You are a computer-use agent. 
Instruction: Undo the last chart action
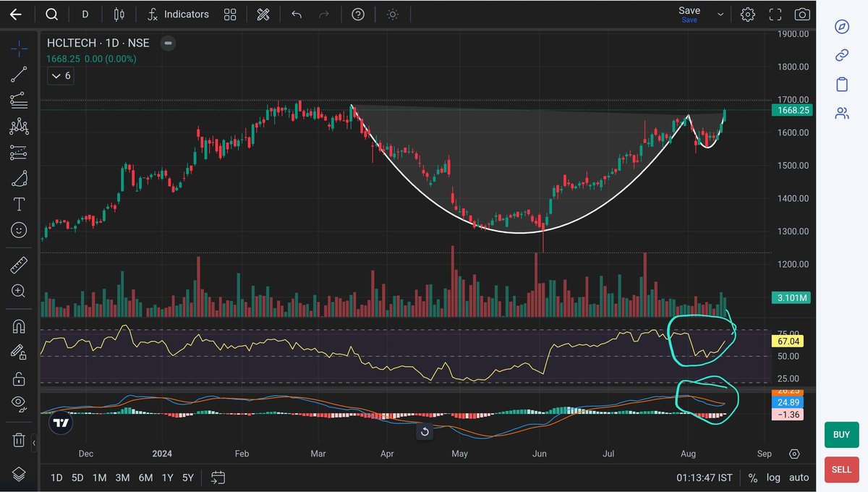tap(297, 14)
